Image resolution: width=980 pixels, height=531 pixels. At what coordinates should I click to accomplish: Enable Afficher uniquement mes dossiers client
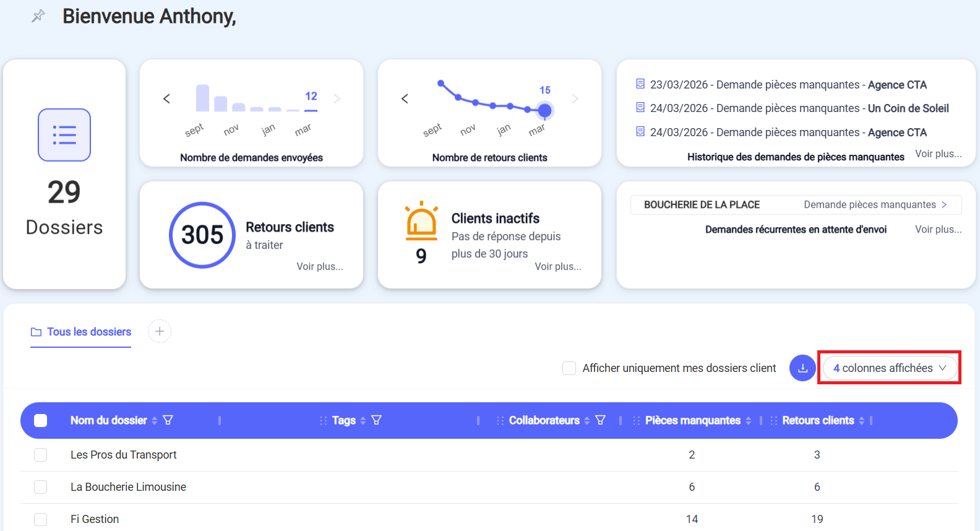click(569, 368)
